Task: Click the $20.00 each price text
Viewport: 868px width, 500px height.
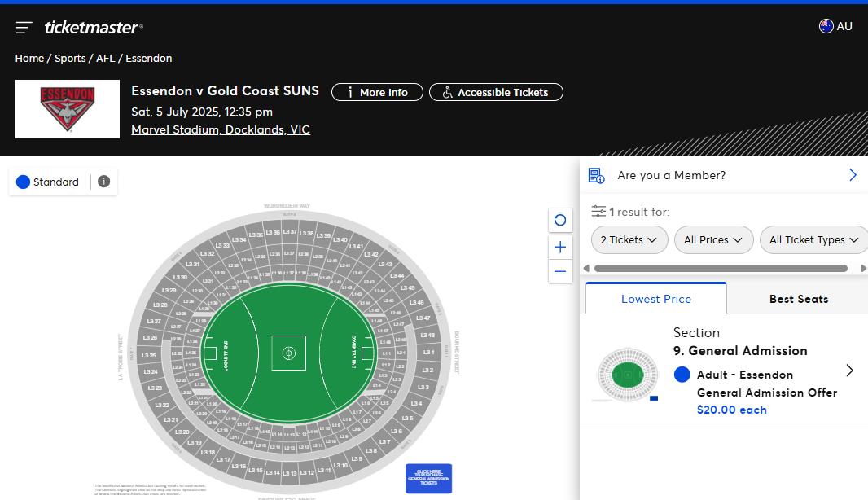Action: click(x=731, y=410)
